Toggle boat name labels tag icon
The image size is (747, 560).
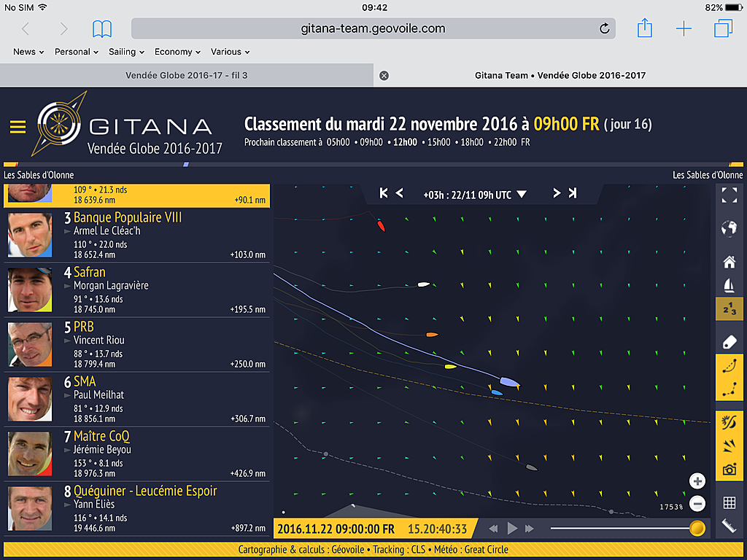[729, 342]
